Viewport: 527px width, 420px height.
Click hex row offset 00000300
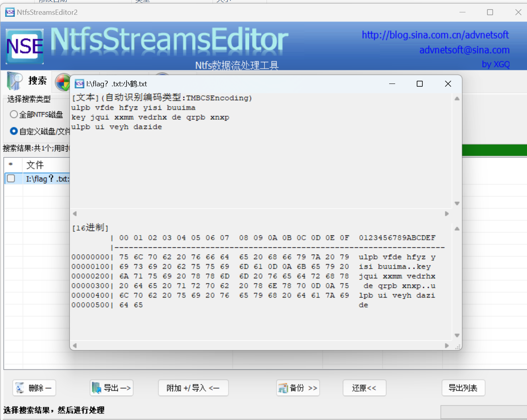tap(90, 286)
